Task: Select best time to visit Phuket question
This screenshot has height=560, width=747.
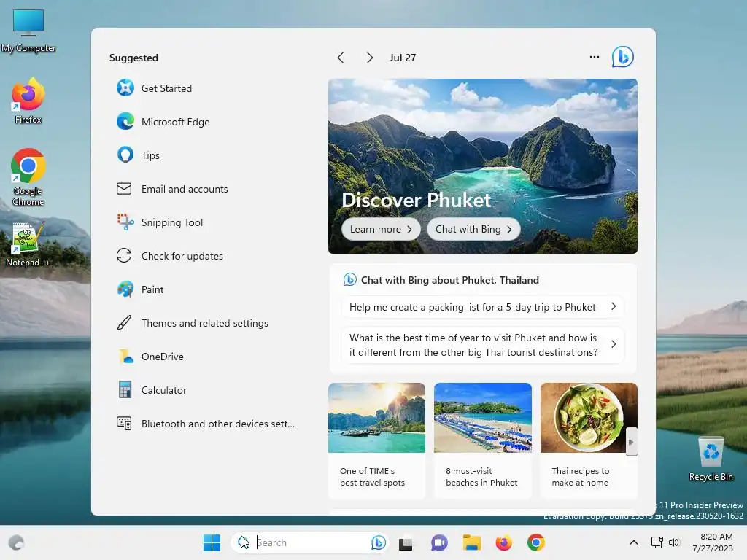Action: tap(483, 345)
